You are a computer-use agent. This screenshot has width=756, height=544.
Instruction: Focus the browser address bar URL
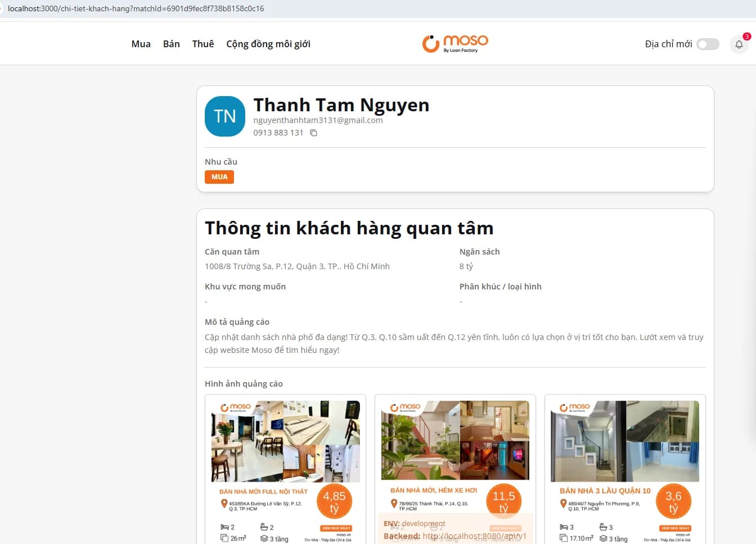[x=136, y=8]
